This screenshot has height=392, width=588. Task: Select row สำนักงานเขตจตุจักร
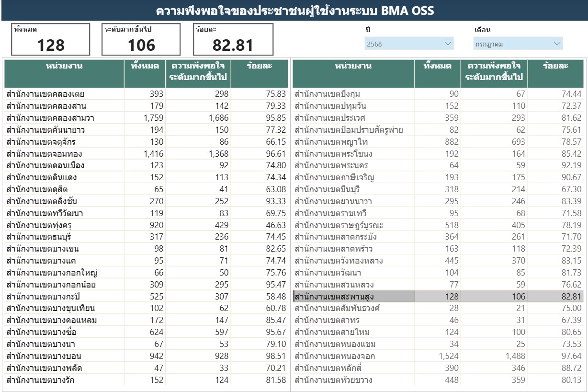tap(146, 141)
